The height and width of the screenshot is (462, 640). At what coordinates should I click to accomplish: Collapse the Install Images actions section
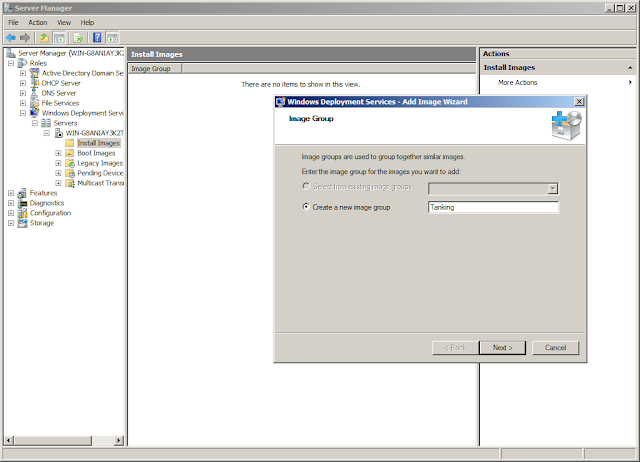(x=630, y=68)
